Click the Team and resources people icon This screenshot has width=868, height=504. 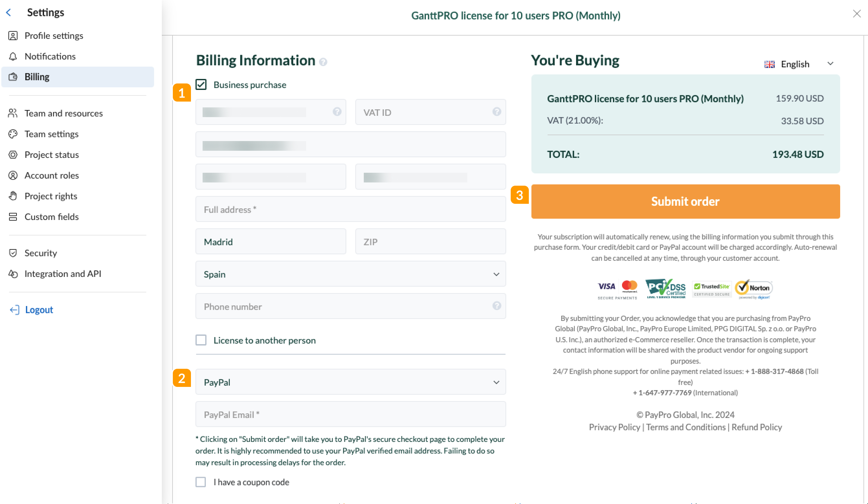[13, 113]
